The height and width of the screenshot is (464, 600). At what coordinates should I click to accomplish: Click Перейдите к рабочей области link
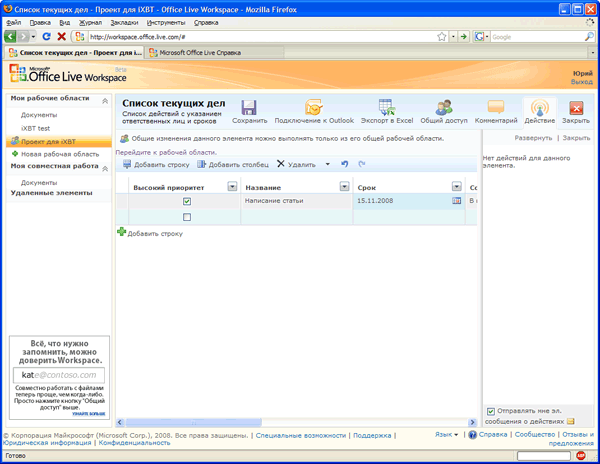(x=166, y=152)
